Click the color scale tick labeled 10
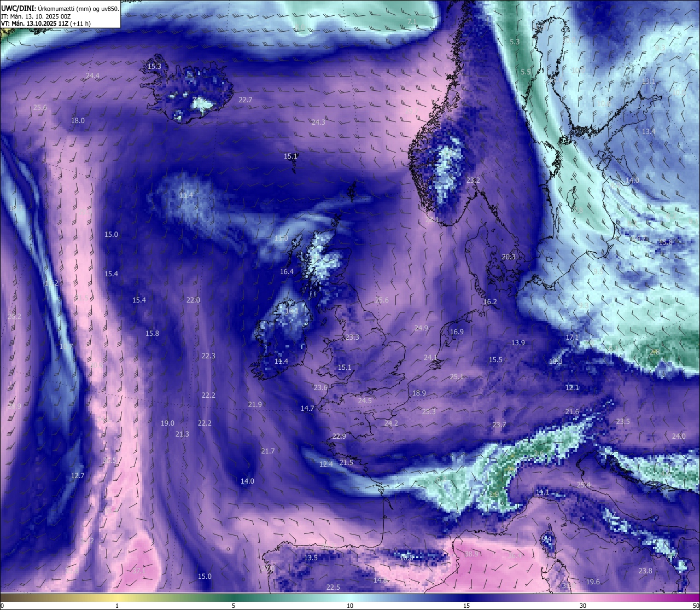 (x=350, y=606)
